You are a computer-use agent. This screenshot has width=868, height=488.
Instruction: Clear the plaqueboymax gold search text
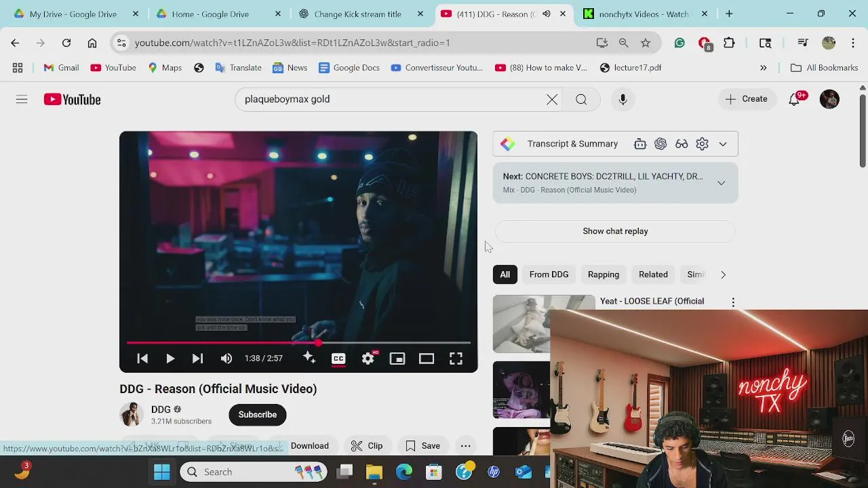(x=552, y=100)
